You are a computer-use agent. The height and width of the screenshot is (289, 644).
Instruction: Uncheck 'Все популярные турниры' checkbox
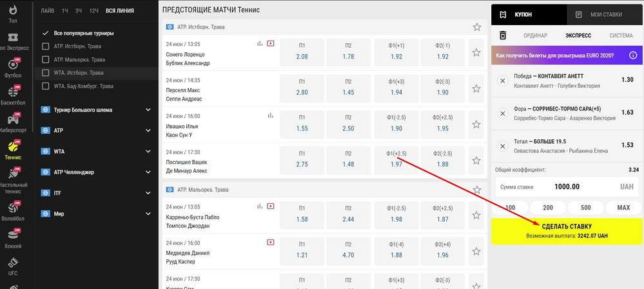45,33
